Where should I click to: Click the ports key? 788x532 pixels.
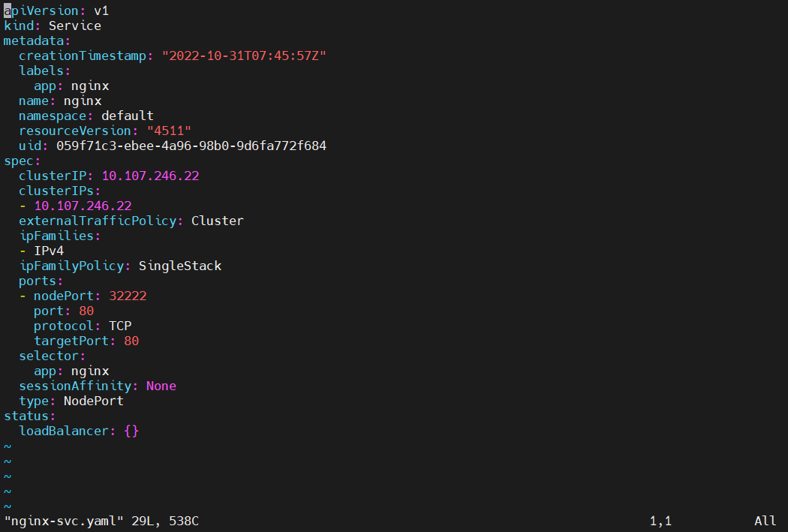[x=38, y=281]
